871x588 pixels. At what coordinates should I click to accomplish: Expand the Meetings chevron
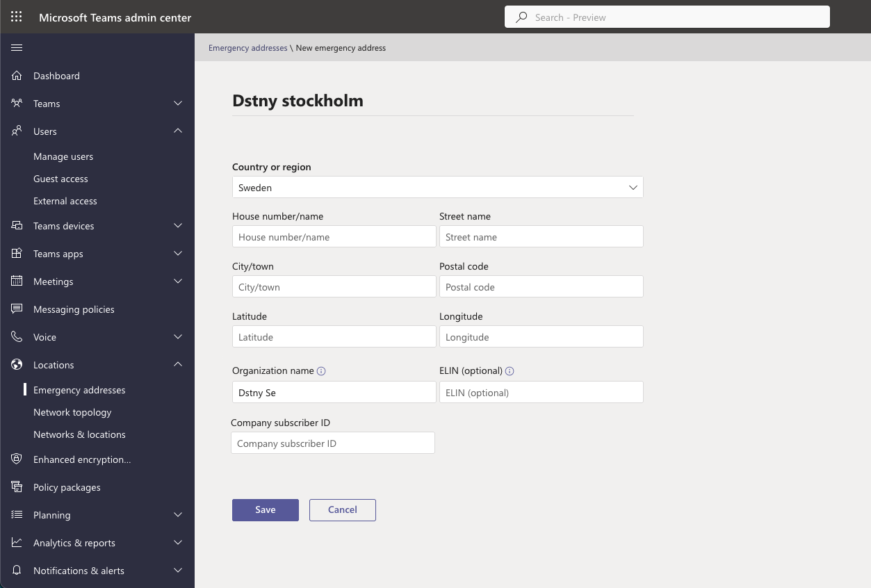coord(178,281)
